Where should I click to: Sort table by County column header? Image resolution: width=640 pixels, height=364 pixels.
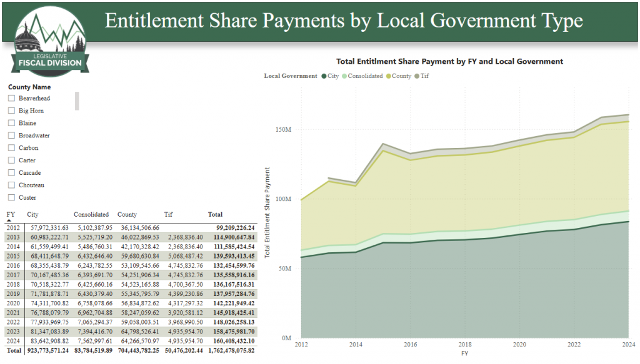coord(126,215)
